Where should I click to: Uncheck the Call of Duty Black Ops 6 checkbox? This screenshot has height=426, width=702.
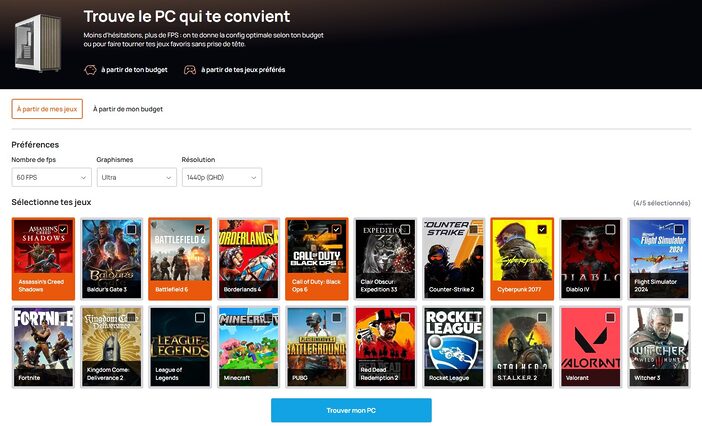pyautogui.click(x=336, y=230)
